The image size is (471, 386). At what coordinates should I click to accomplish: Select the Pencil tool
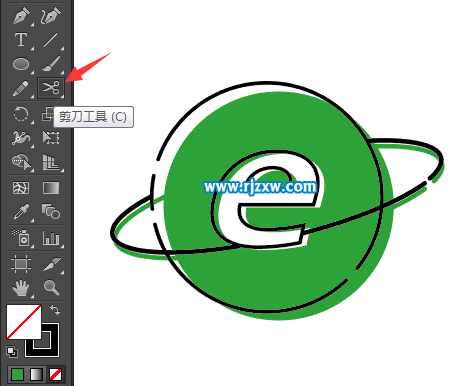coord(21,88)
